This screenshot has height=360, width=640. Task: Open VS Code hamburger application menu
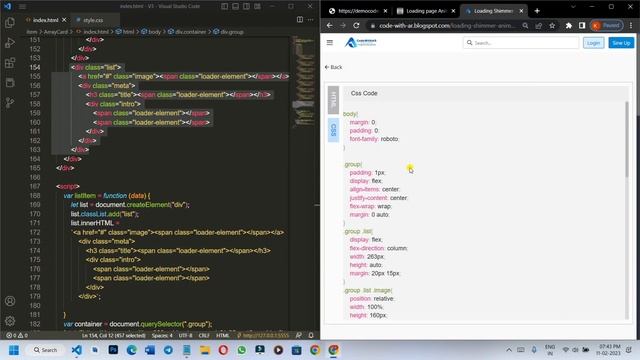(x=22, y=6)
